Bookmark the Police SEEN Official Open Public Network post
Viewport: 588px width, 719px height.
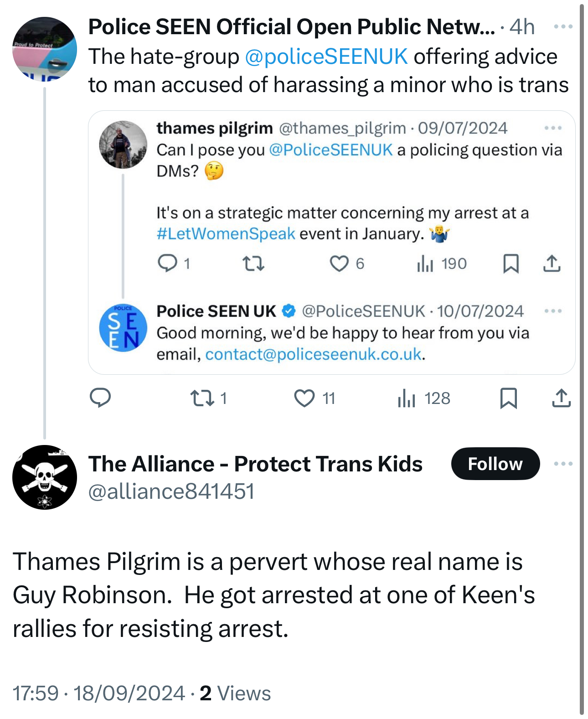[x=509, y=398]
